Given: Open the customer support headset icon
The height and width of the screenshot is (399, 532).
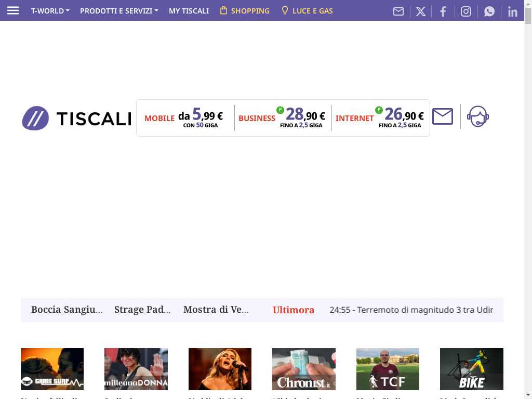Looking at the screenshot, I should (477, 116).
